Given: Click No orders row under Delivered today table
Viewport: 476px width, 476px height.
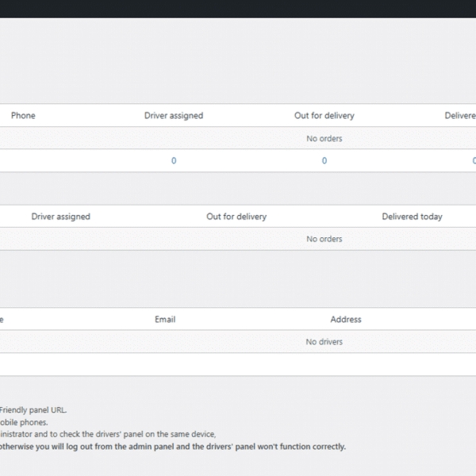Looking at the screenshot, I should tap(238, 239).
